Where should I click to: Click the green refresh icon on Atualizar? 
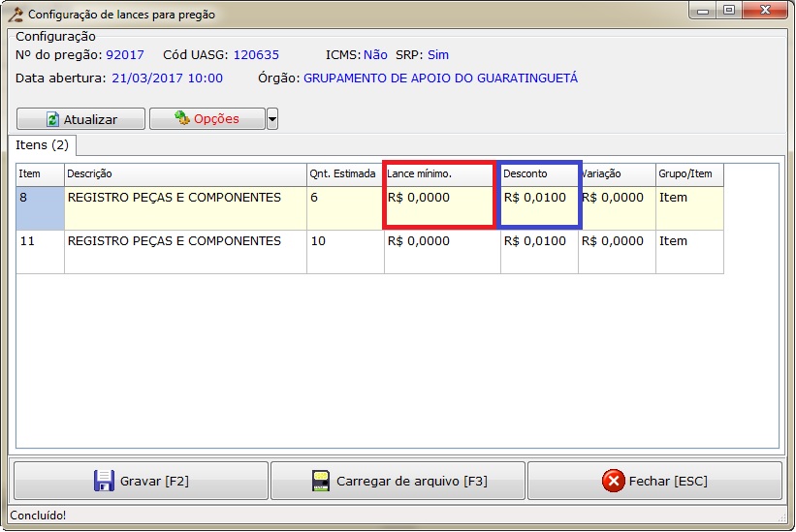(52, 119)
